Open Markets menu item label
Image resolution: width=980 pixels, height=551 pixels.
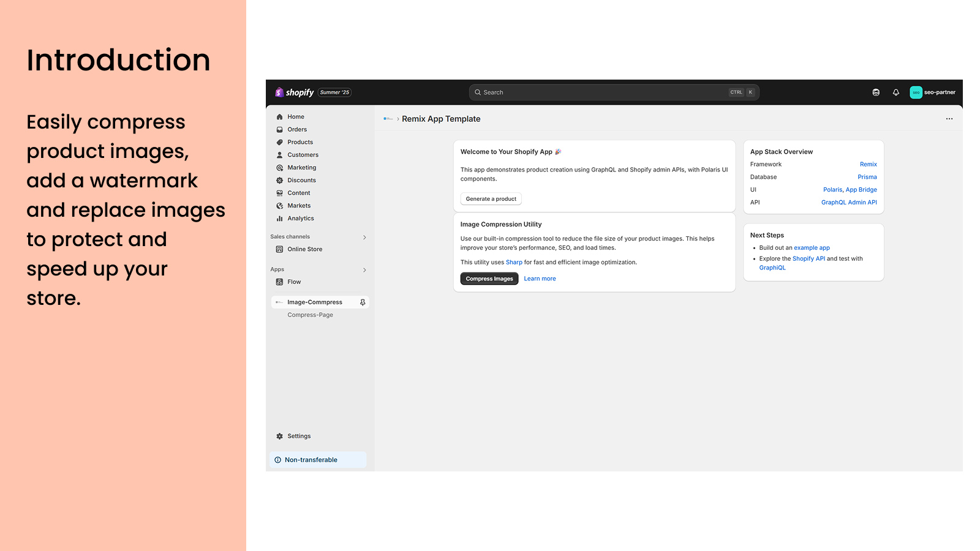pyautogui.click(x=299, y=206)
